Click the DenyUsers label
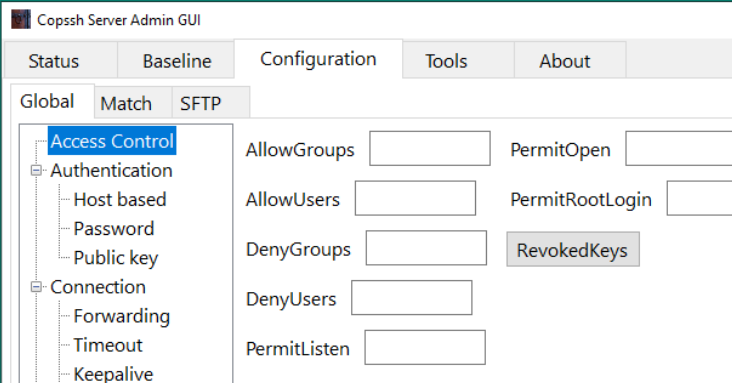The width and height of the screenshot is (732, 383). click(291, 299)
